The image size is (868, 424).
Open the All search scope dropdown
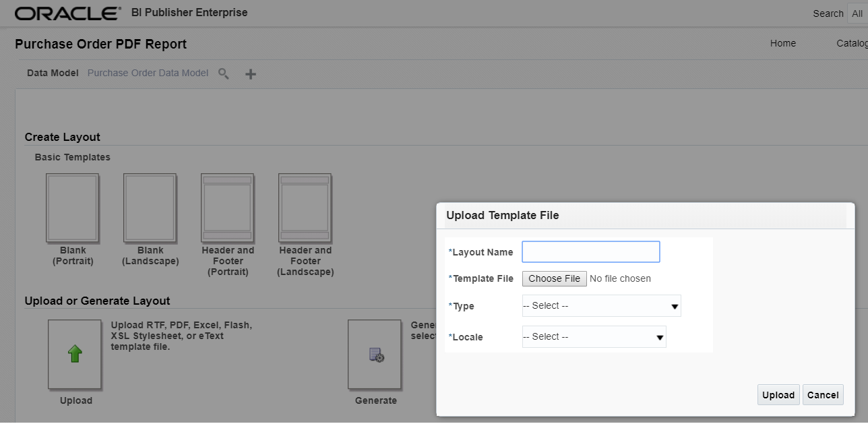coord(857,13)
